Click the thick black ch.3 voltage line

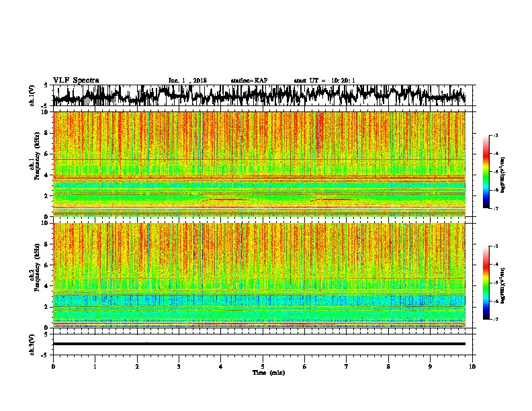(x=259, y=344)
